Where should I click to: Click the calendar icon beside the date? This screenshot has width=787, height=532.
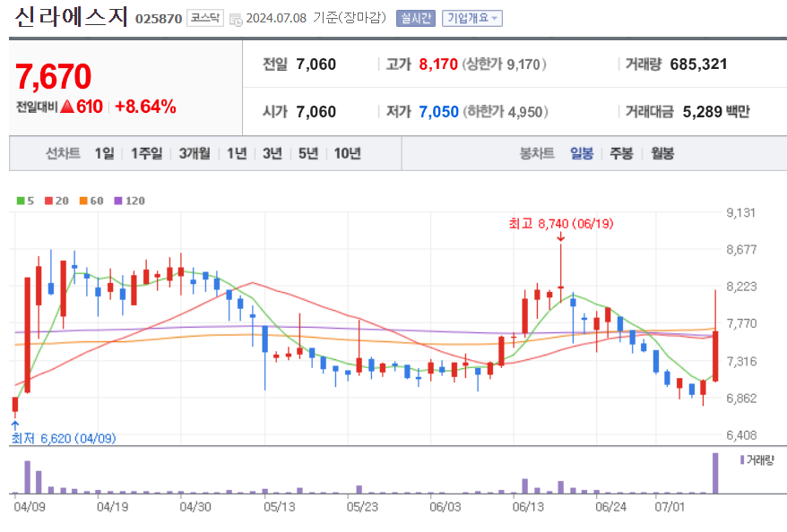click(236, 20)
